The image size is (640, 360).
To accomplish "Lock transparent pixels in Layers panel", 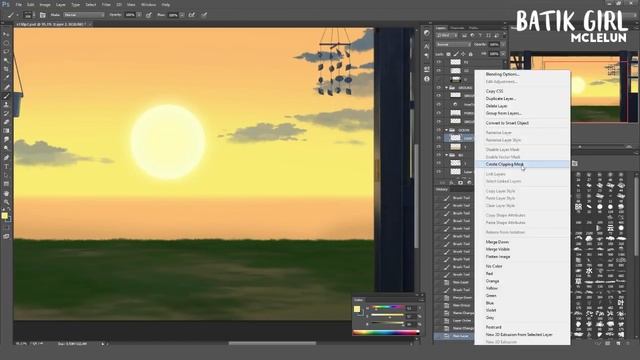I will pos(449,53).
